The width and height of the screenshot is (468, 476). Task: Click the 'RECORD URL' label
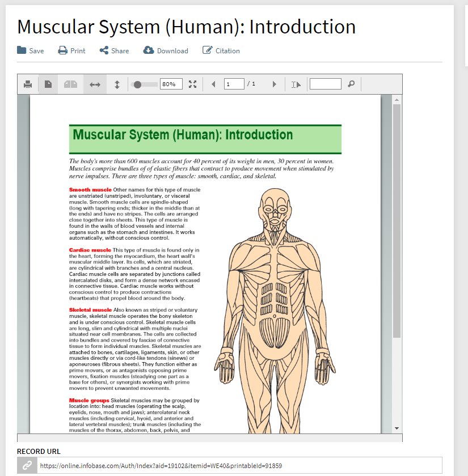[x=39, y=452]
